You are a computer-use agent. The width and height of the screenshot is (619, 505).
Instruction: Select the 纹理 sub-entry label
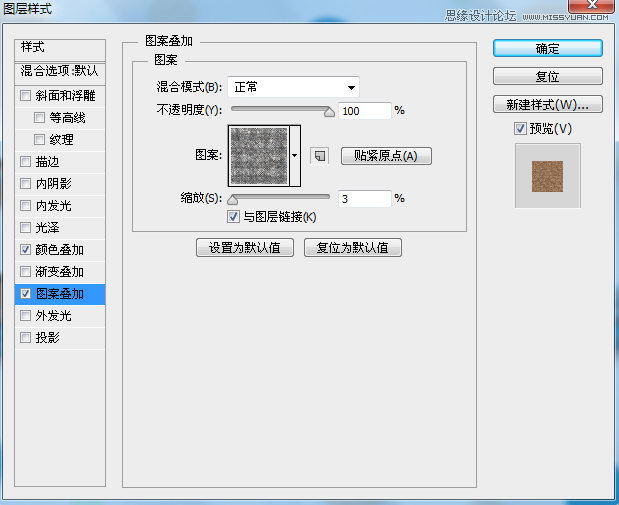tap(62, 139)
